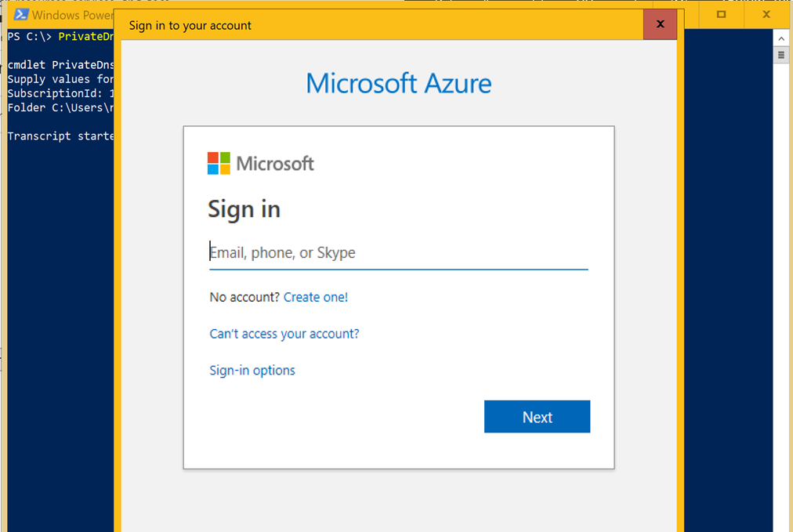This screenshot has height=532, width=793.
Task: Click the Microsoft Azure logo
Action: (x=398, y=83)
